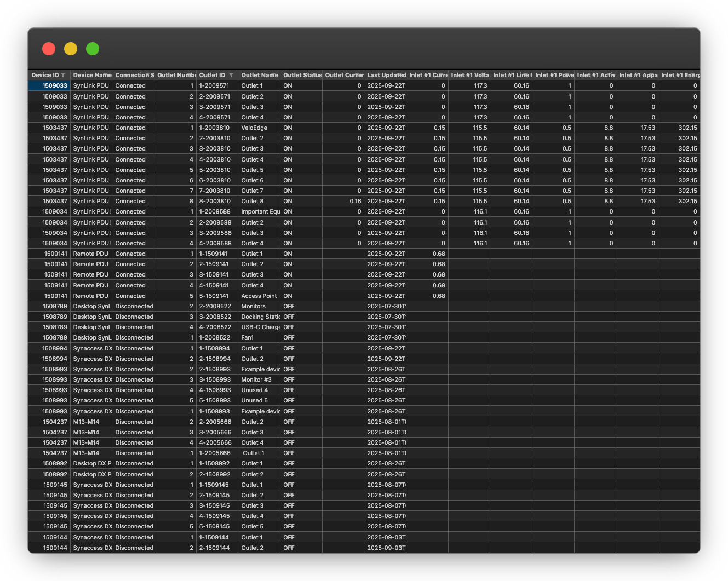
Task: Select Outlet ID cell 1-1508992
Action: click(x=217, y=463)
